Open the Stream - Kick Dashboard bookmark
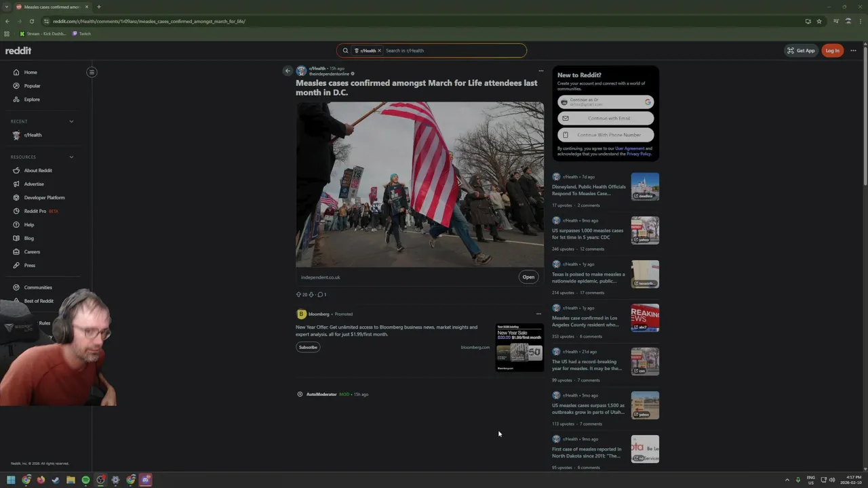 pos(43,34)
